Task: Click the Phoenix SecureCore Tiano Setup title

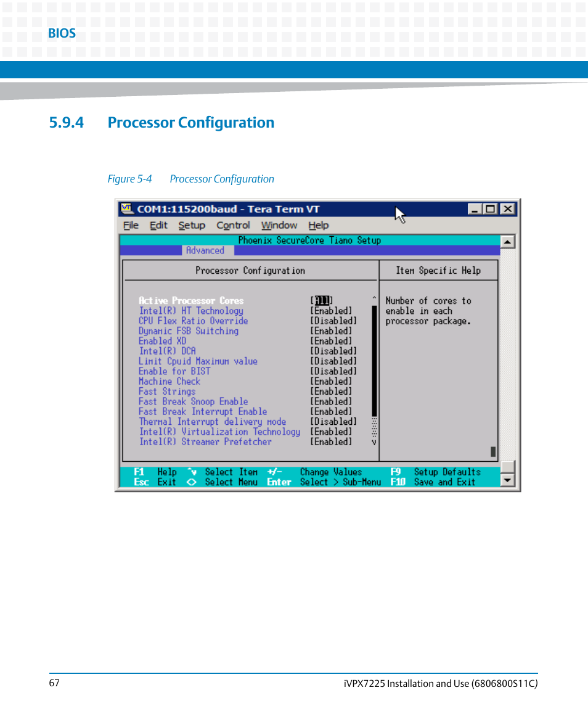Action: 309,240
